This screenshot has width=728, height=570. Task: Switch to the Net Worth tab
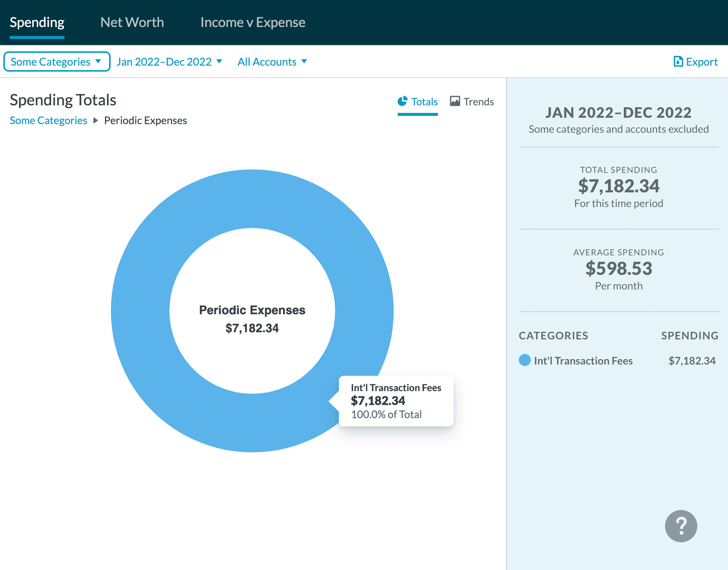click(132, 22)
